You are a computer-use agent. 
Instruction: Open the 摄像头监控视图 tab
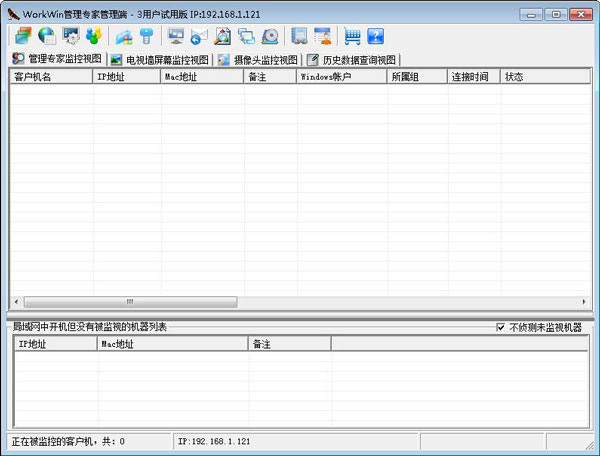tap(258, 59)
